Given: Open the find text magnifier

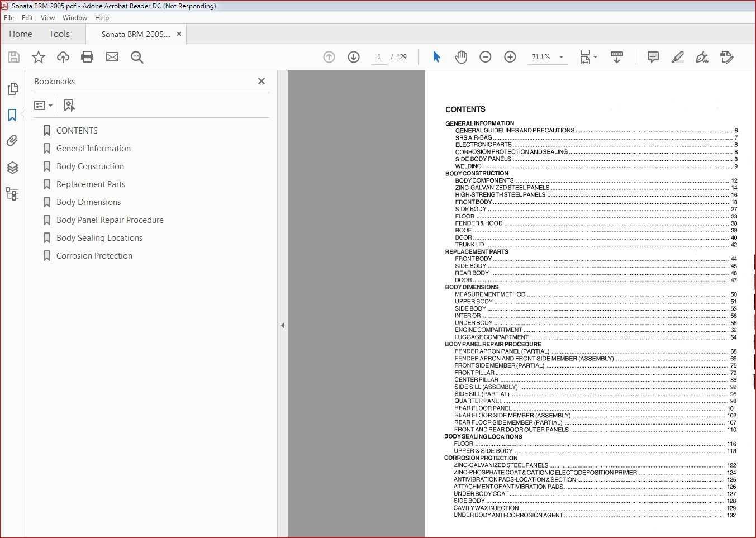Looking at the screenshot, I should click(x=137, y=57).
